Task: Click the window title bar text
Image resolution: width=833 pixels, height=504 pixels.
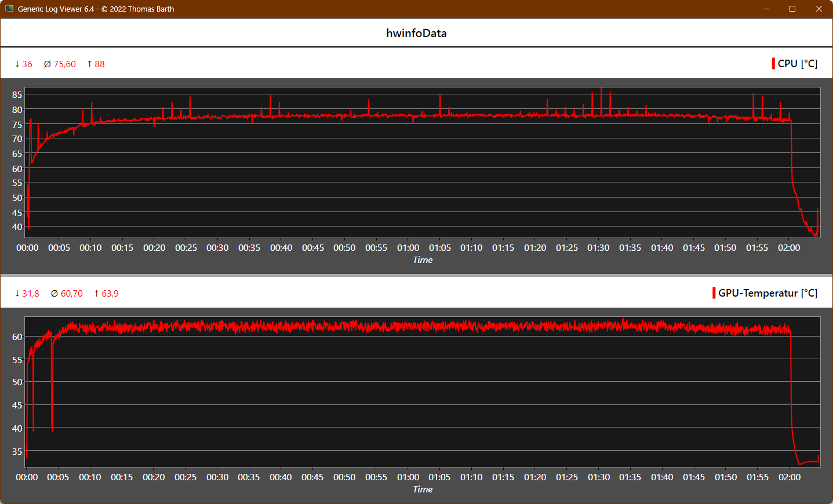Action: pos(96,9)
